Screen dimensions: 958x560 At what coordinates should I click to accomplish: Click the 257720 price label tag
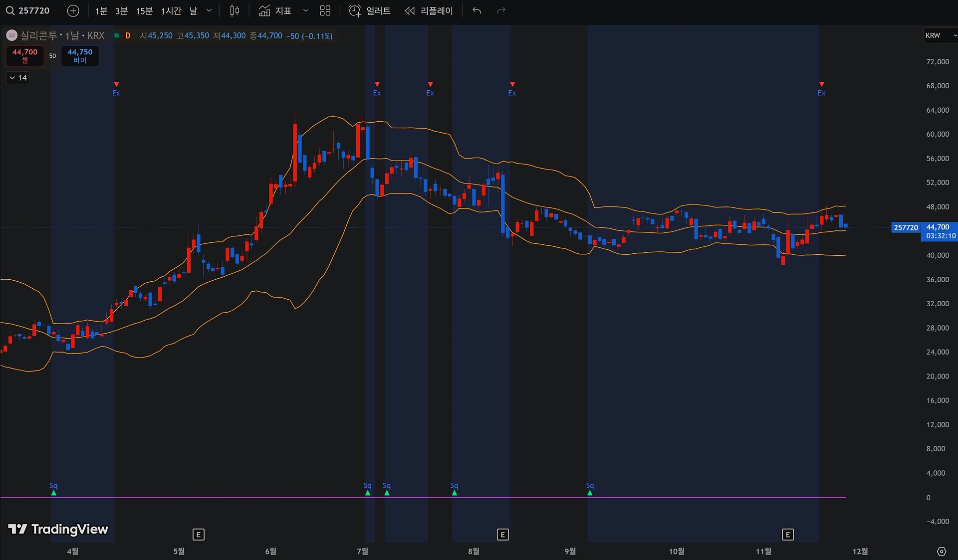(x=905, y=227)
